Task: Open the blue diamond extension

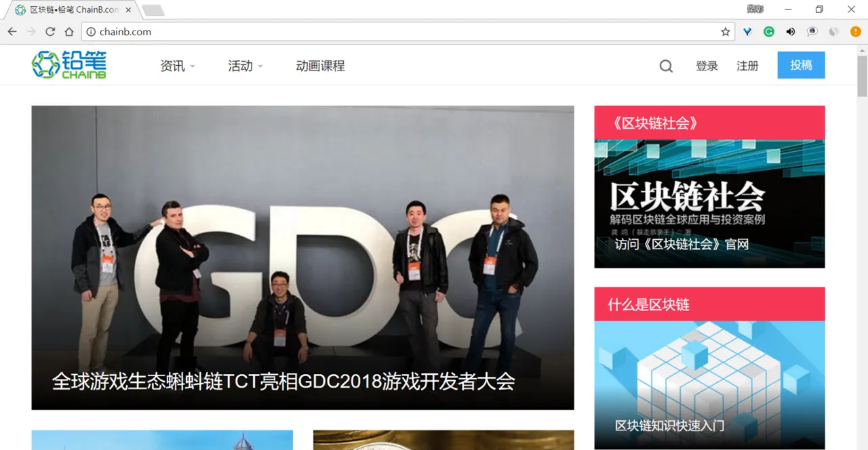Action: click(747, 32)
